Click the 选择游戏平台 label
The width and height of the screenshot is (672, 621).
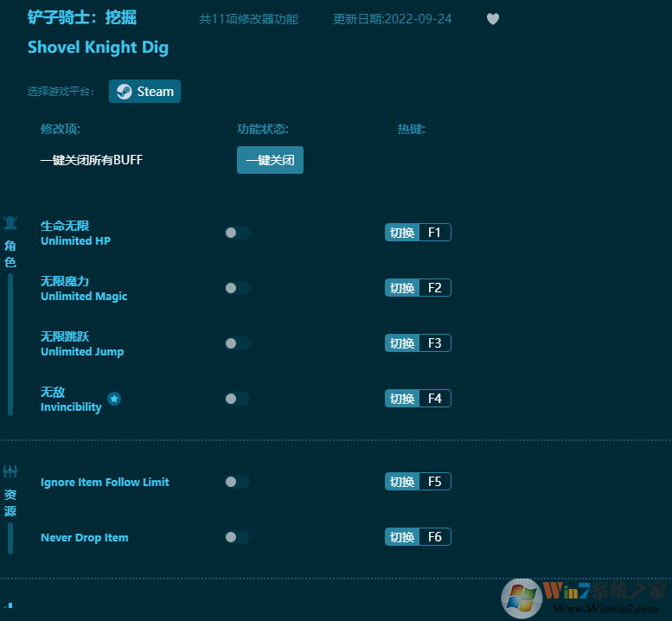[61, 92]
